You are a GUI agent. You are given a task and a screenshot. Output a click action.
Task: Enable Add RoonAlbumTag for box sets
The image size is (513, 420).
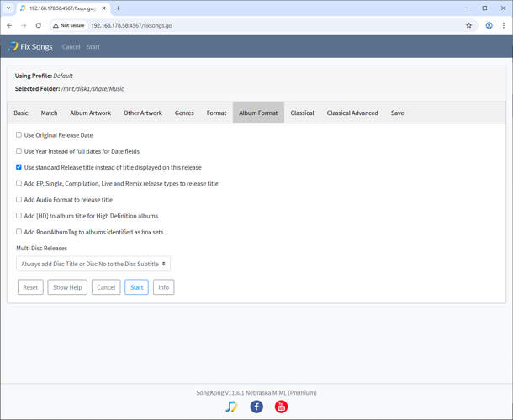coord(19,232)
